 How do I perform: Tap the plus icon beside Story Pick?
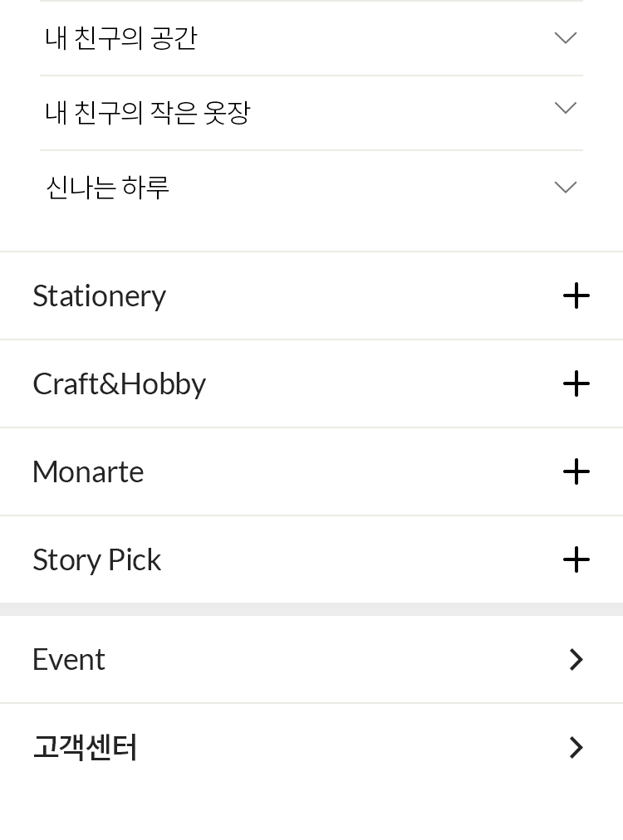576,559
